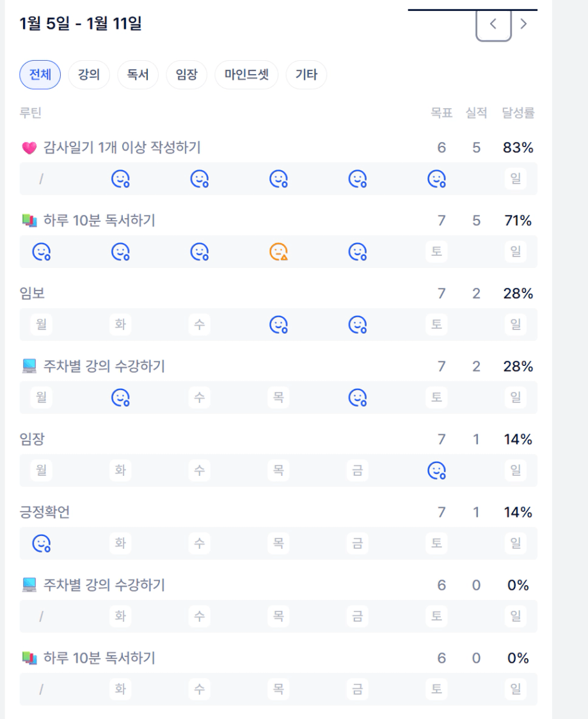This screenshot has height=719, width=588.
Task: Click Saturday's smiley in the 감사일기 row
Action: (x=436, y=179)
